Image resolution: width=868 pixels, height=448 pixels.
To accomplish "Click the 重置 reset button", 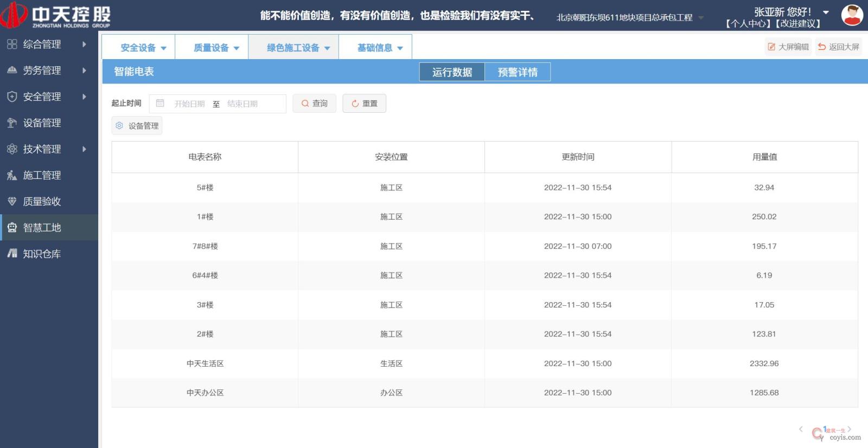I will 364,103.
